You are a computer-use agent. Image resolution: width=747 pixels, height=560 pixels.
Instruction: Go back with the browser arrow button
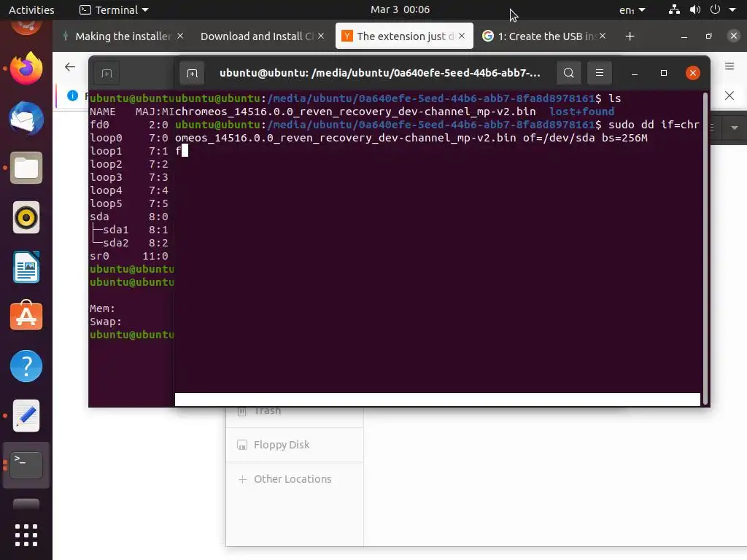(70, 66)
